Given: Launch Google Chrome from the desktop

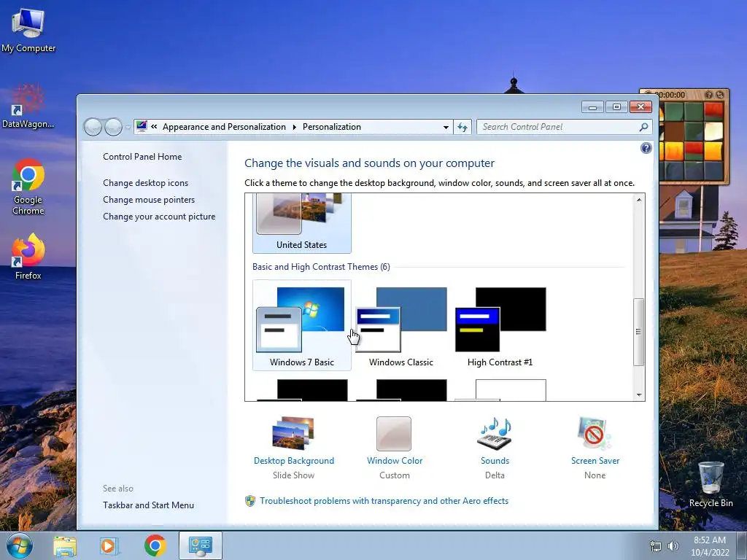Looking at the screenshot, I should click(x=28, y=187).
